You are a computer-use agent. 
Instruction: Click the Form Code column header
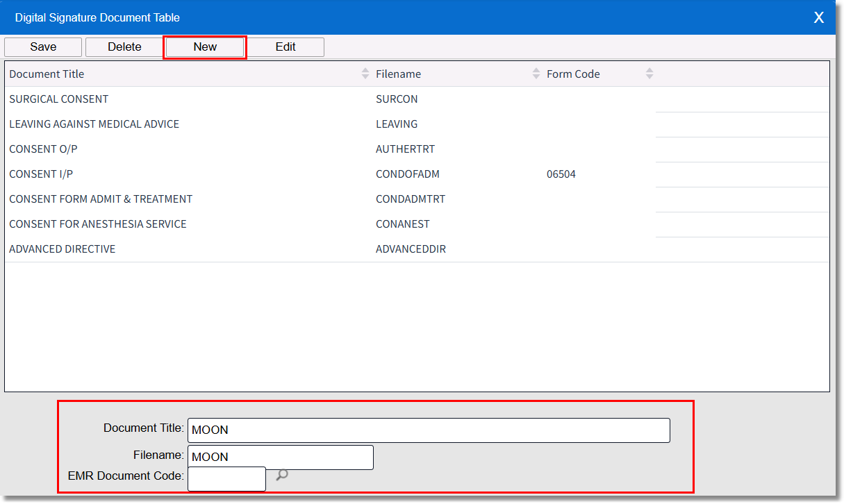tap(573, 74)
